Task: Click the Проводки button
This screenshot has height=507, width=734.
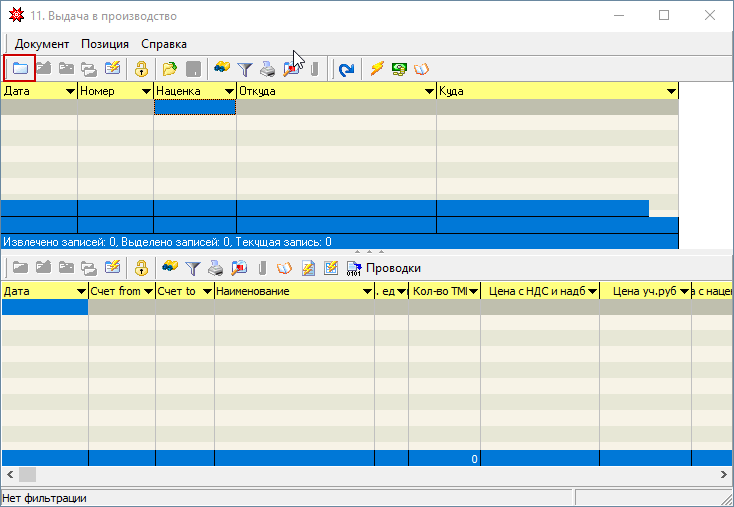Action: pyautogui.click(x=383, y=268)
